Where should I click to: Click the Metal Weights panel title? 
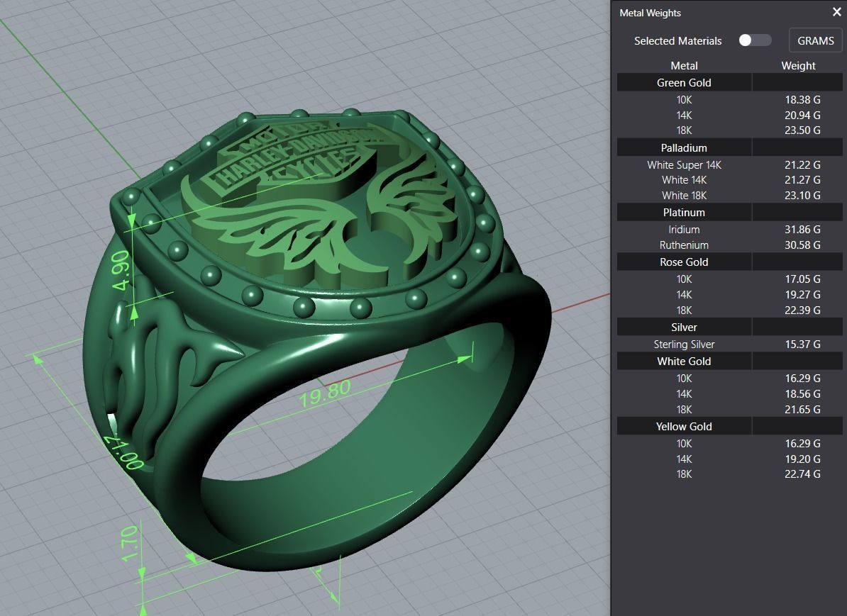point(650,13)
